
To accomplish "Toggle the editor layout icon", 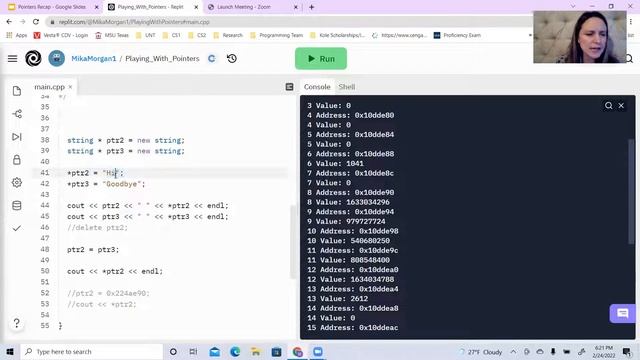I will click(x=289, y=87).
